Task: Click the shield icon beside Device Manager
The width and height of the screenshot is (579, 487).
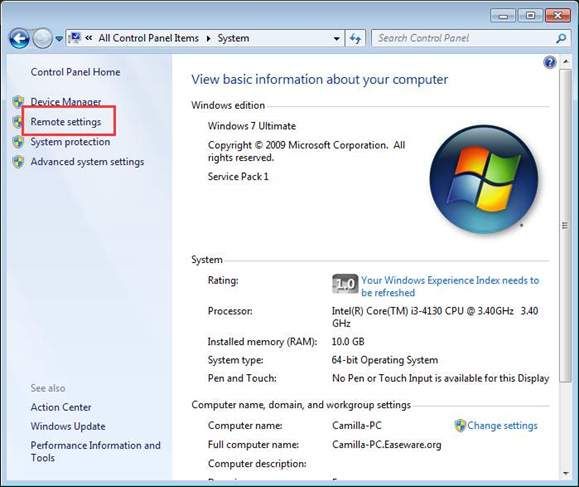Action: pos(18,101)
